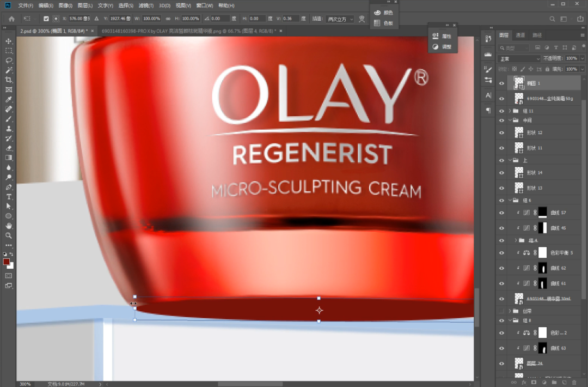Collapse the 中间 group
Screen dimensions: 588x387
click(x=510, y=120)
